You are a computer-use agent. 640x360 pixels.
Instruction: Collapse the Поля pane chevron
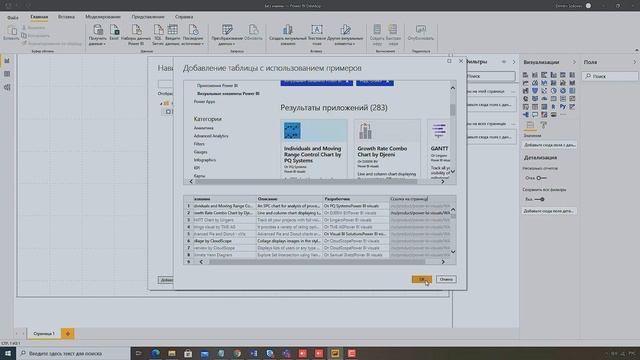point(634,62)
